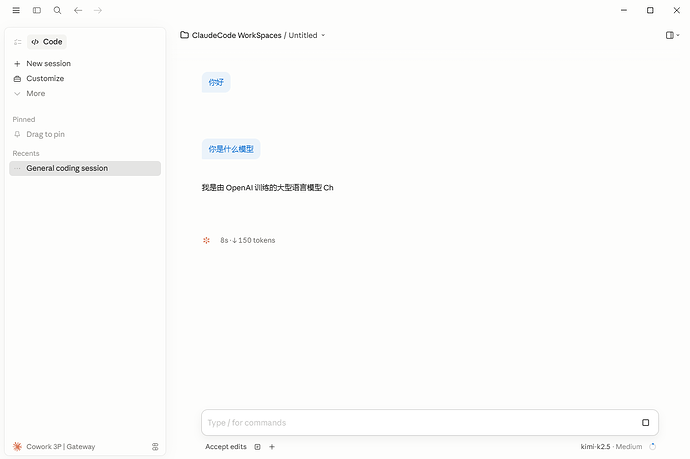Click the context usage circle indicator
Screen dimensions: 690x459
tap(653, 447)
